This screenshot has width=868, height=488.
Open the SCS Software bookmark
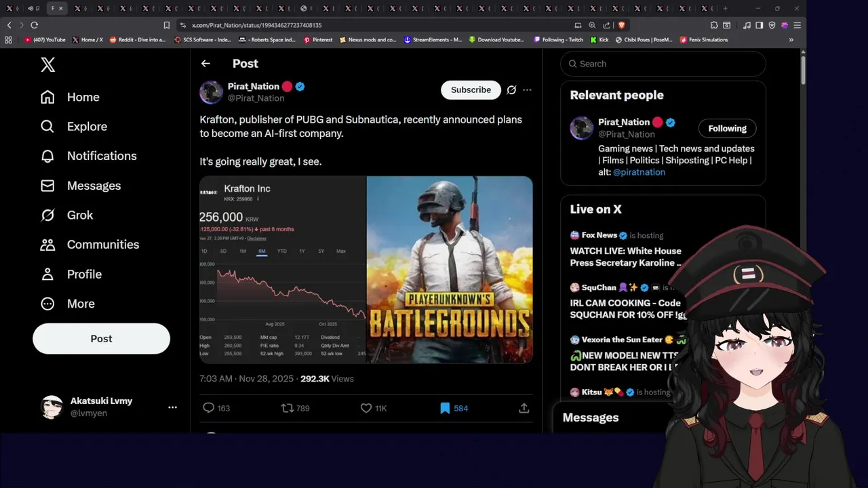(x=203, y=40)
